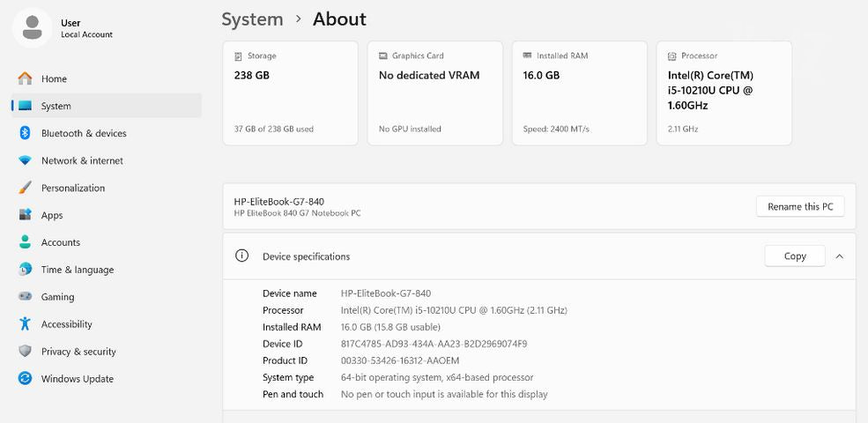
Task: Click the Accounts person icon
Action: [x=25, y=242]
